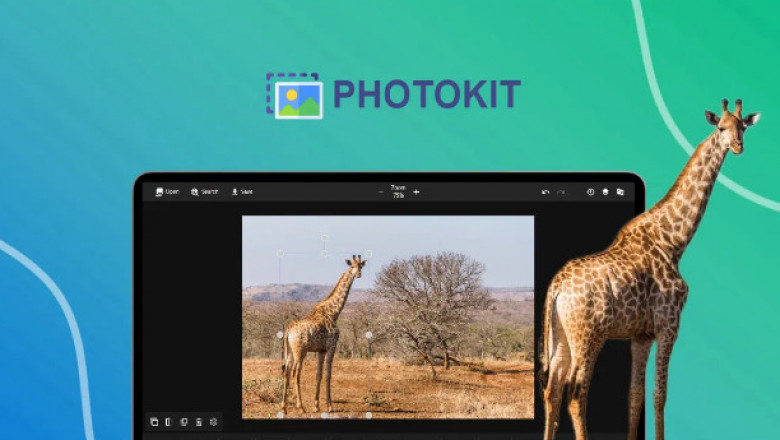The width and height of the screenshot is (780, 440).
Task: Click the third icon in bottom-left toolbar
Action: (x=183, y=422)
